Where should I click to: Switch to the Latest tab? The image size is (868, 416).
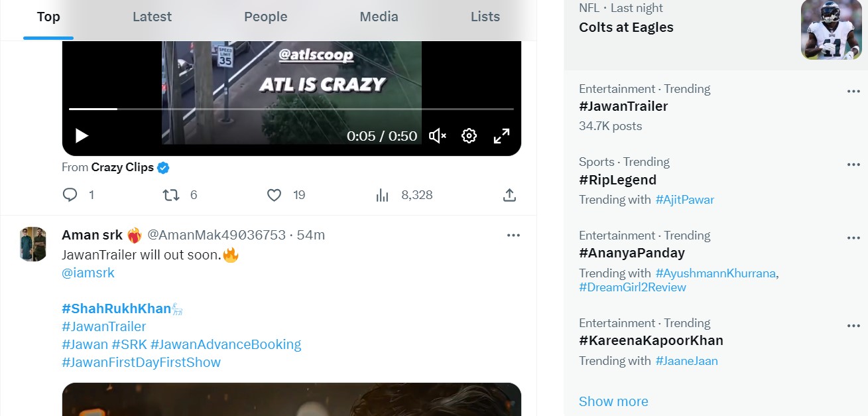[152, 17]
